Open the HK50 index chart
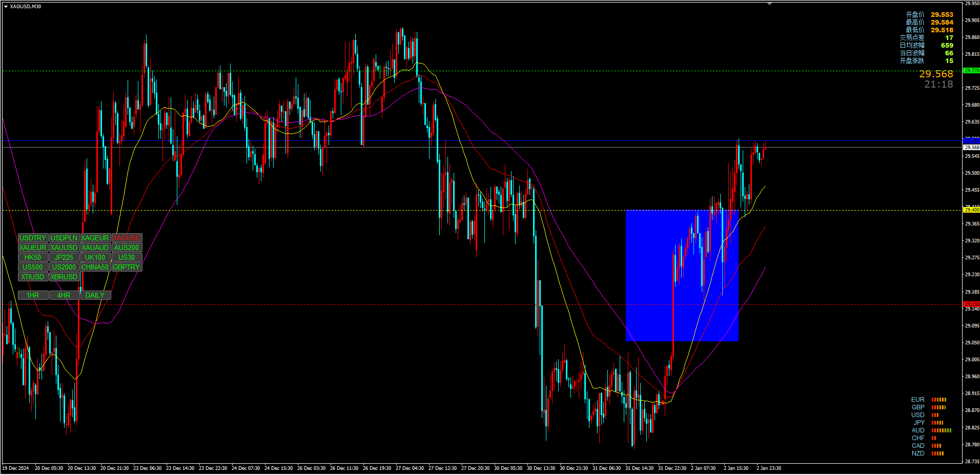 click(33, 257)
